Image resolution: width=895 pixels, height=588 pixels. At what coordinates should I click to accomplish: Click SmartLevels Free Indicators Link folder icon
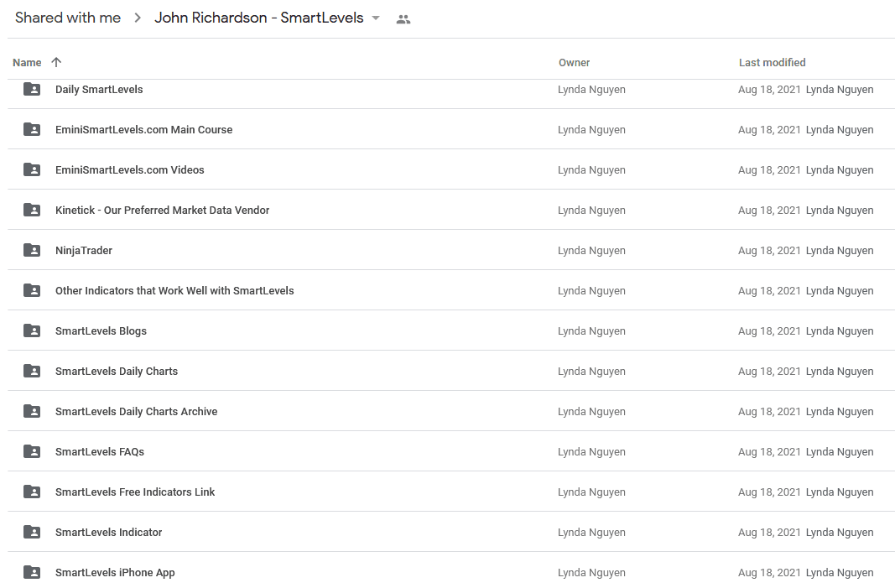pos(31,492)
